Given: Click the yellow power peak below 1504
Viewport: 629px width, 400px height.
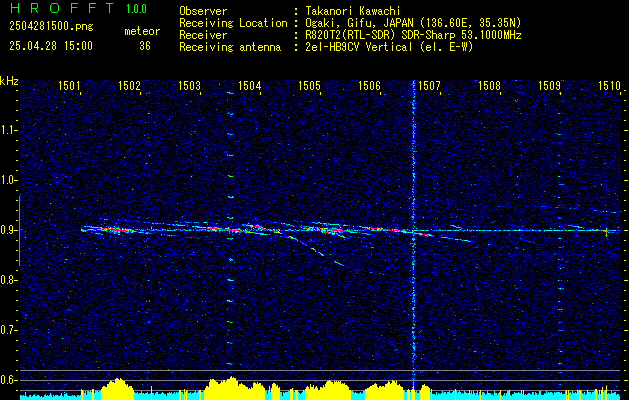Looking at the screenshot, I should pos(235,388).
